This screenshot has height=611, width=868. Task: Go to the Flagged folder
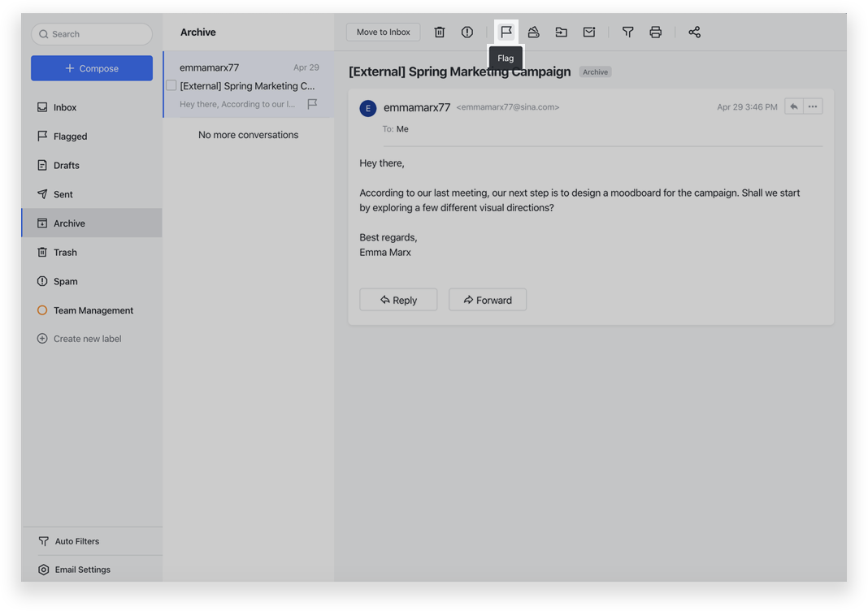pyautogui.click(x=70, y=136)
